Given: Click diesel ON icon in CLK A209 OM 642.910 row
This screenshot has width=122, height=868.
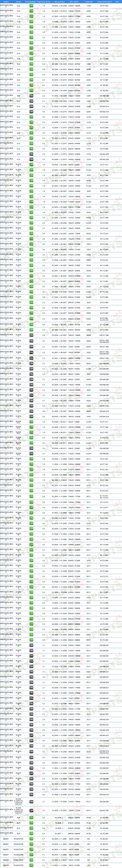Looking at the screenshot, I should 31,112.
